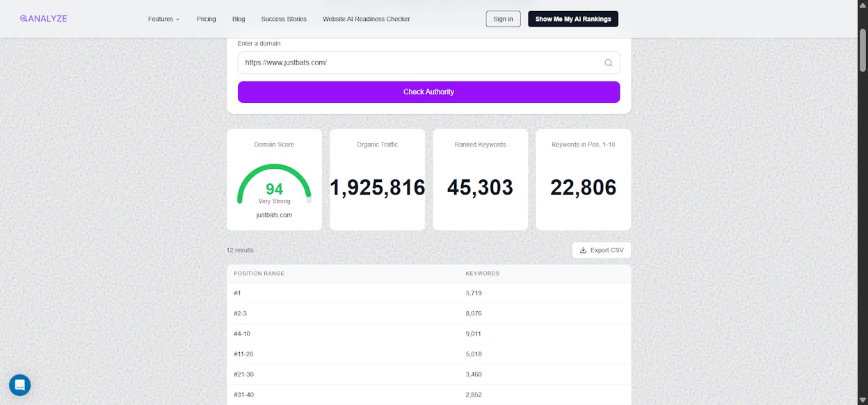Select the #2-3 position range row

point(428,313)
